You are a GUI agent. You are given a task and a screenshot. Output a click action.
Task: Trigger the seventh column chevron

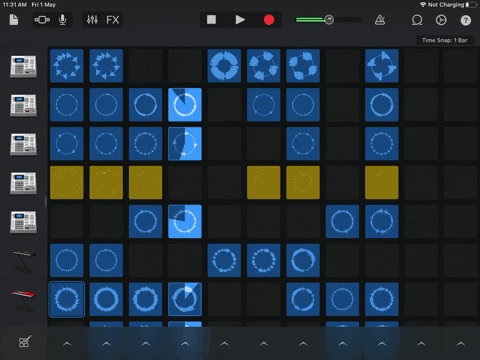pyautogui.click(x=303, y=344)
